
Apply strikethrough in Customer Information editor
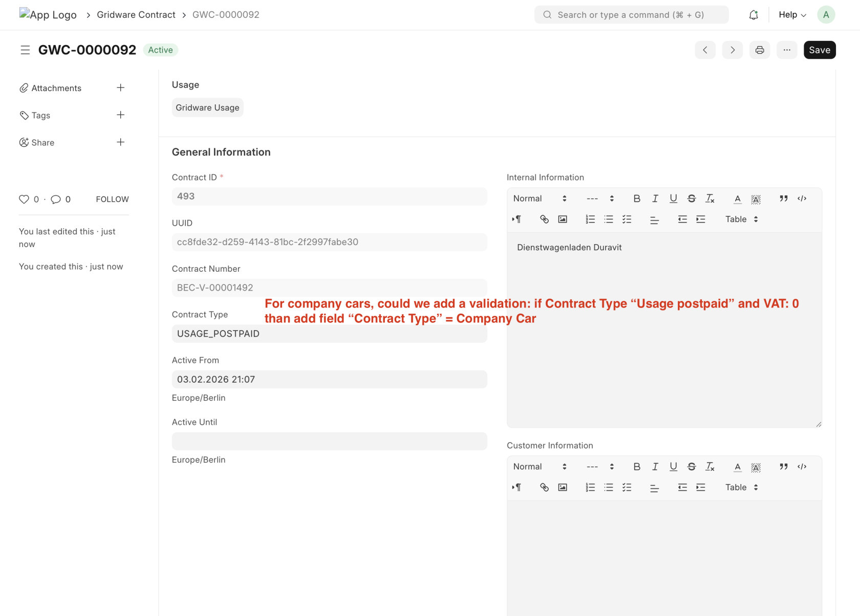692,467
